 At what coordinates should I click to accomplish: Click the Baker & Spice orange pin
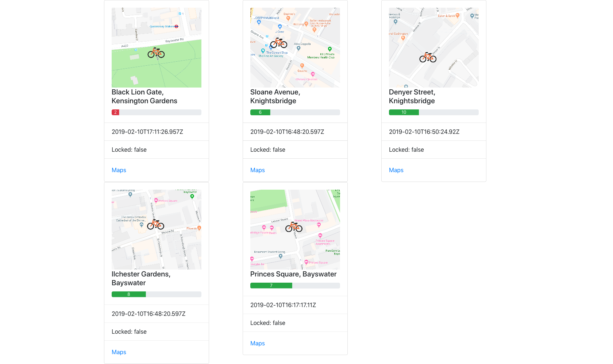458,16
